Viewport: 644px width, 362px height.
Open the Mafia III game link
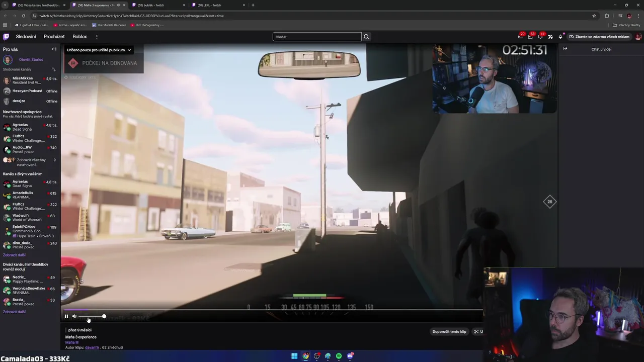click(72, 342)
